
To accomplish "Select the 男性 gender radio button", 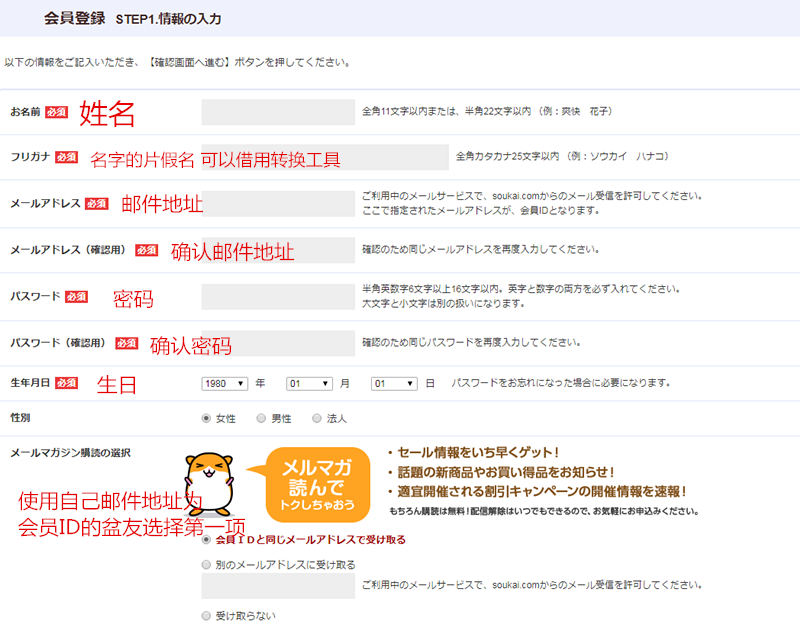I will 261,418.
